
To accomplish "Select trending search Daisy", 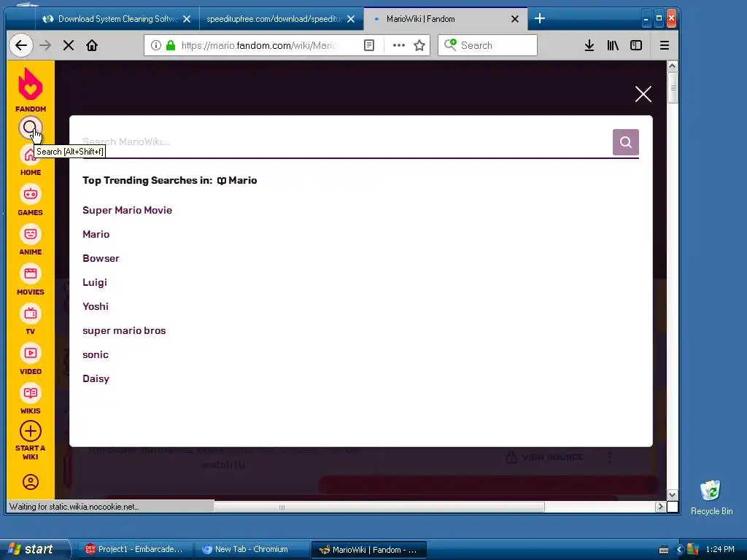I will tap(96, 378).
